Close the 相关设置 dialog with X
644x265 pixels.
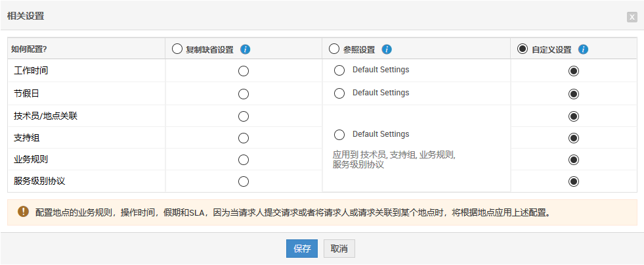(x=632, y=17)
